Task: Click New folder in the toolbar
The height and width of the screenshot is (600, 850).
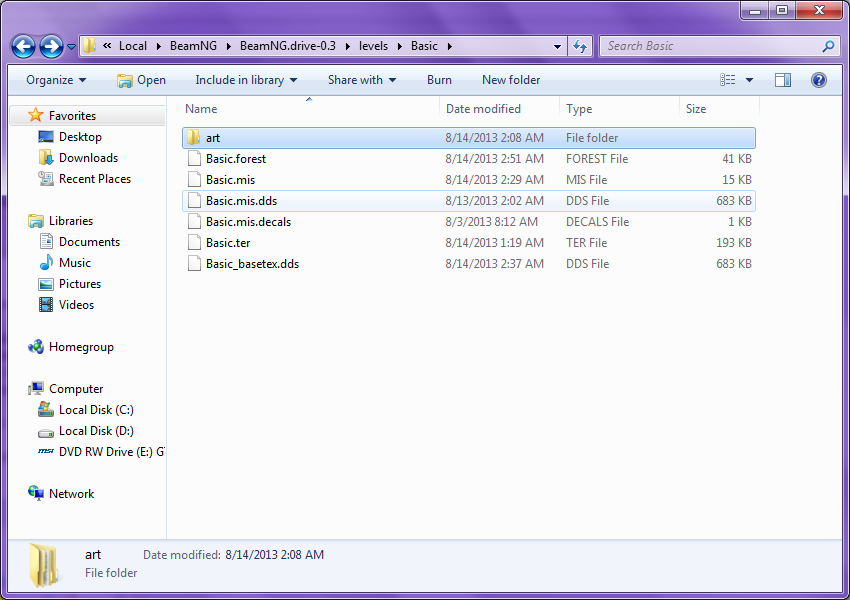Action: point(511,80)
